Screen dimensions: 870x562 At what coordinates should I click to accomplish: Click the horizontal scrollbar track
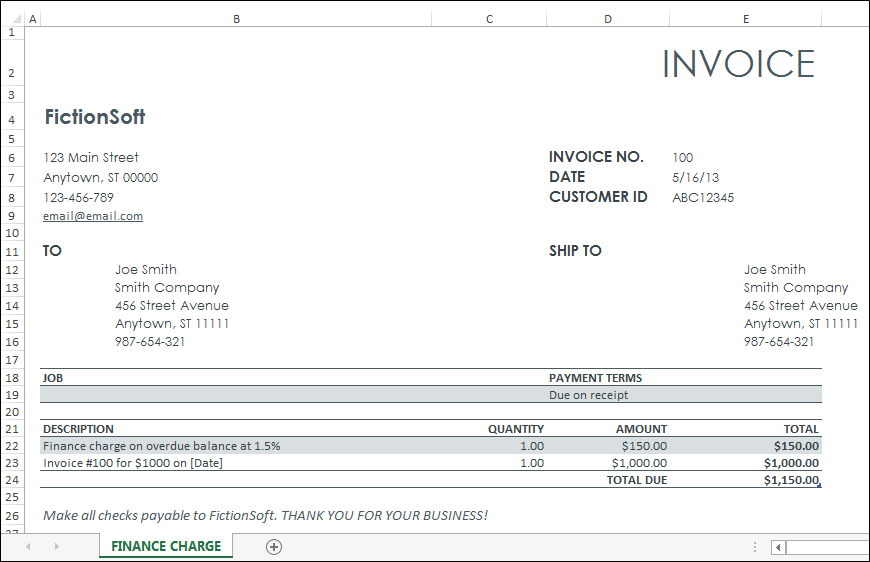(x=827, y=548)
